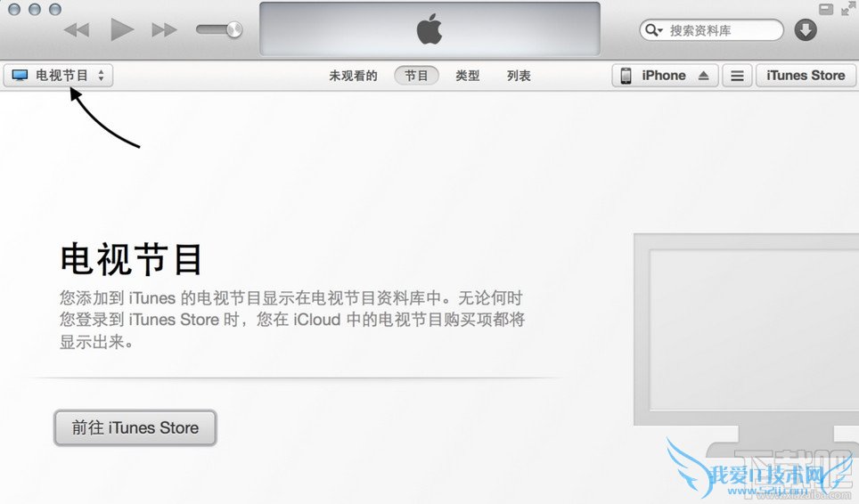Open the 电视节目 library selector dropdown
Viewport: 859px width, 504px height.
point(59,76)
